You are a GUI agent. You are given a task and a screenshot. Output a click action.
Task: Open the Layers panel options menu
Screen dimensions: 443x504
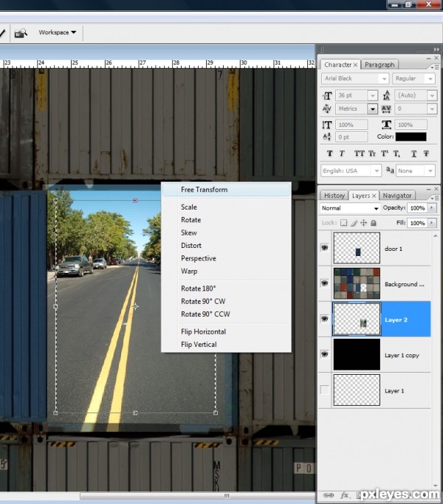435,198
